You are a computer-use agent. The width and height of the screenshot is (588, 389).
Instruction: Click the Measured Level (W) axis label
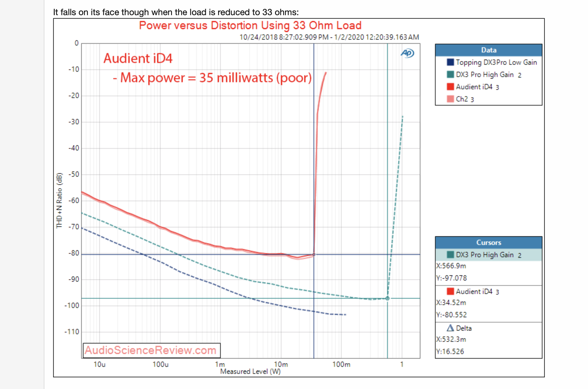click(x=250, y=372)
